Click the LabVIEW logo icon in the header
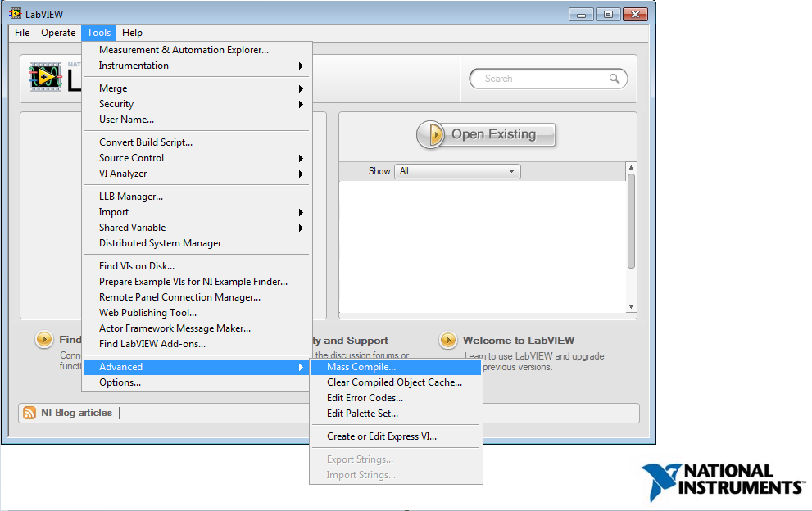 (46, 77)
